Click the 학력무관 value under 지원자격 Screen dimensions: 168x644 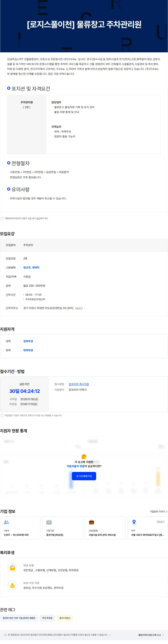(28, 350)
